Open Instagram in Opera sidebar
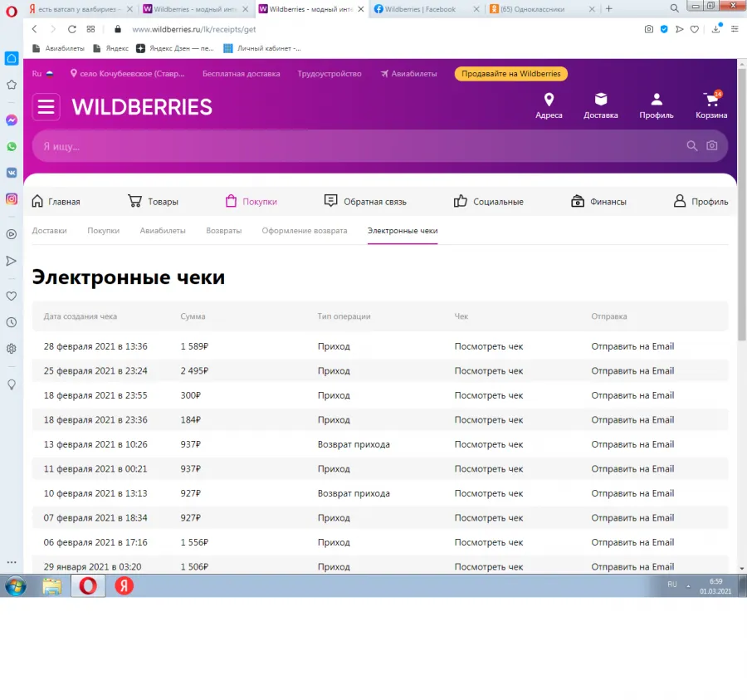The height and width of the screenshot is (700, 747). (12, 198)
